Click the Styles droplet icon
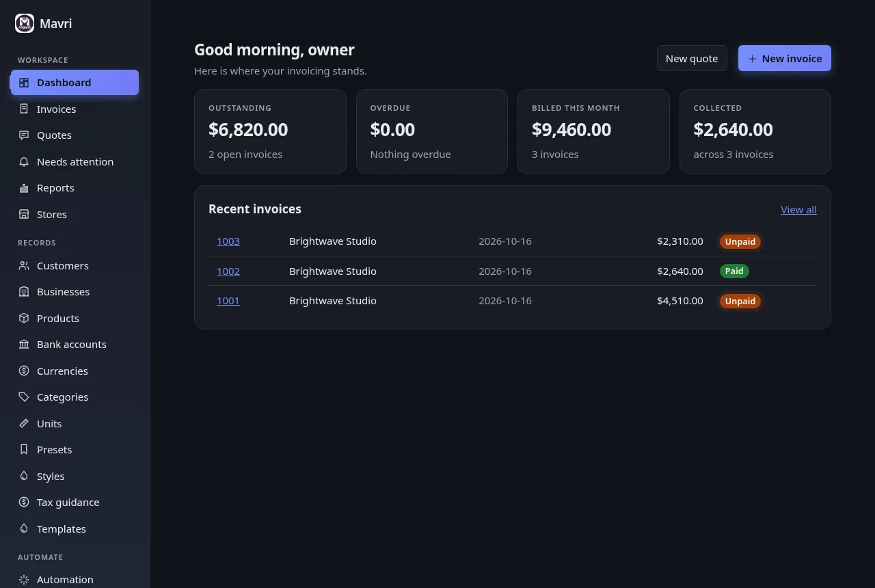875x588 pixels. click(x=24, y=476)
